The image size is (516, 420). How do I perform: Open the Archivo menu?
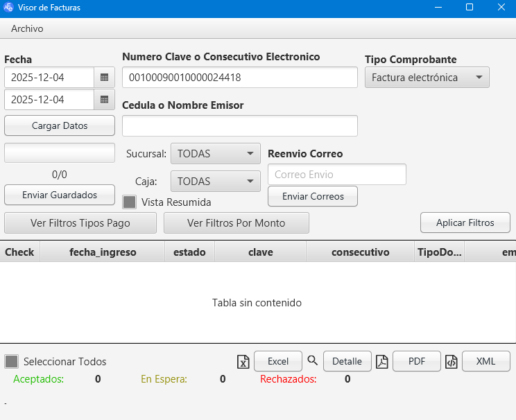[x=27, y=28]
